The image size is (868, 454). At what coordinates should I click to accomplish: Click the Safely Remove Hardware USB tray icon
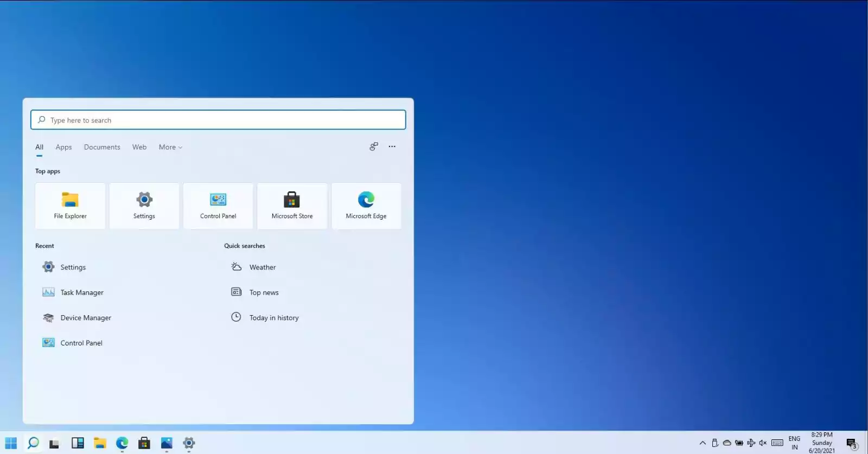tap(715, 443)
